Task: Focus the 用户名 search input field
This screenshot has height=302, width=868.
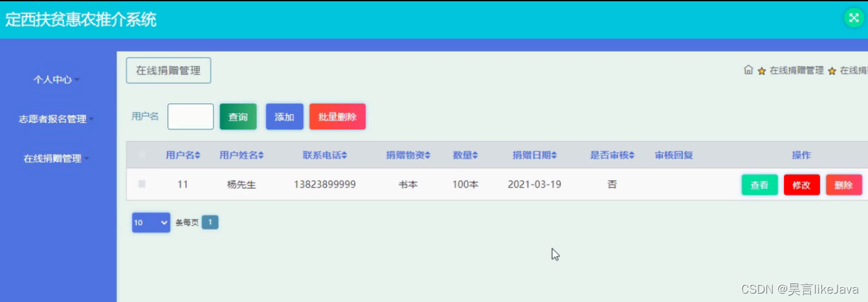Action: (190, 116)
